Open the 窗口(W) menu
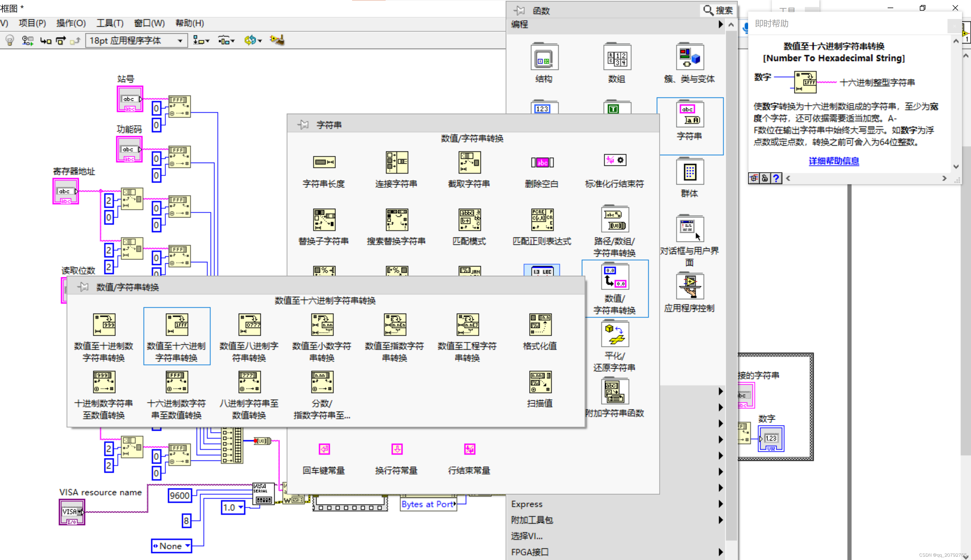 (x=149, y=23)
